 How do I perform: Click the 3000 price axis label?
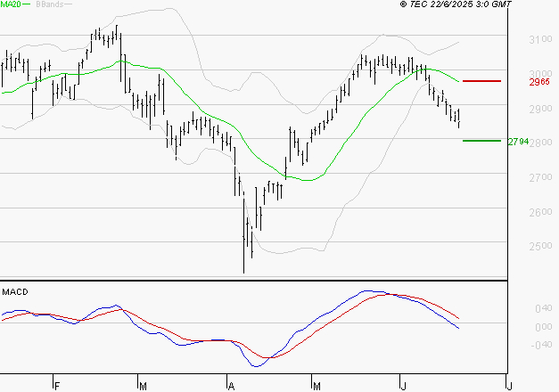pyautogui.click(x=540, y=73)
